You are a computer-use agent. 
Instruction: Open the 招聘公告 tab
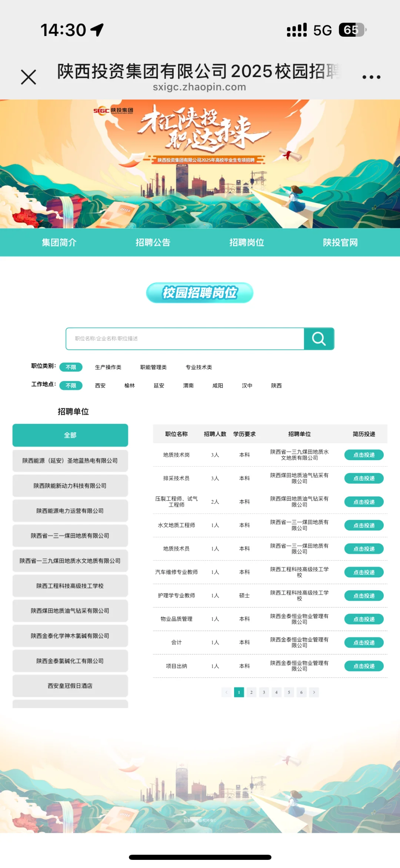click(x=153, y=242)
